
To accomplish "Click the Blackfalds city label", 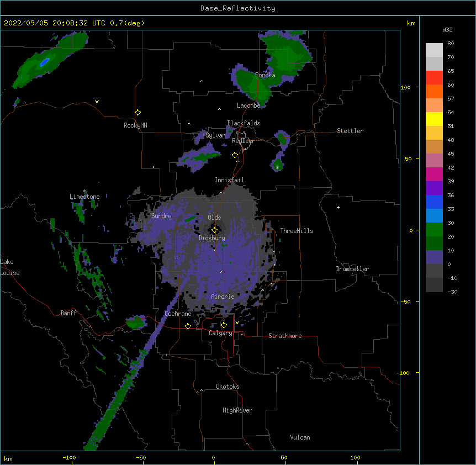I will point(244,123).
